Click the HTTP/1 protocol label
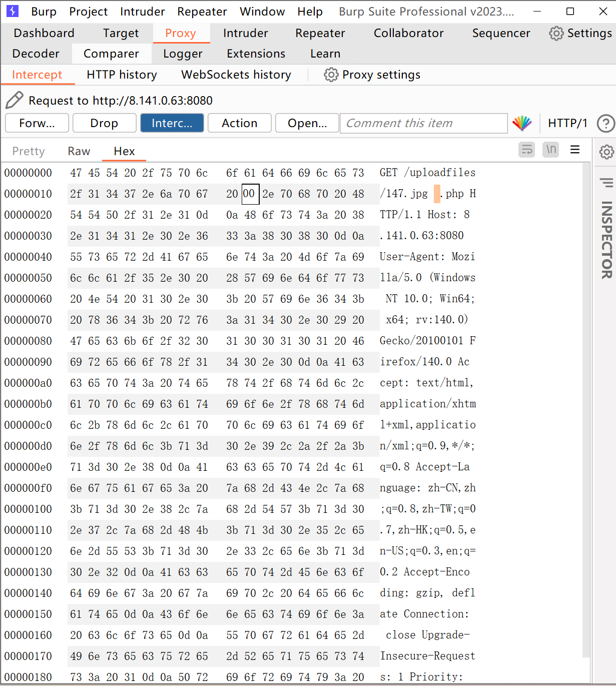This screenshot has height=686, width=616. pos(567,123)
